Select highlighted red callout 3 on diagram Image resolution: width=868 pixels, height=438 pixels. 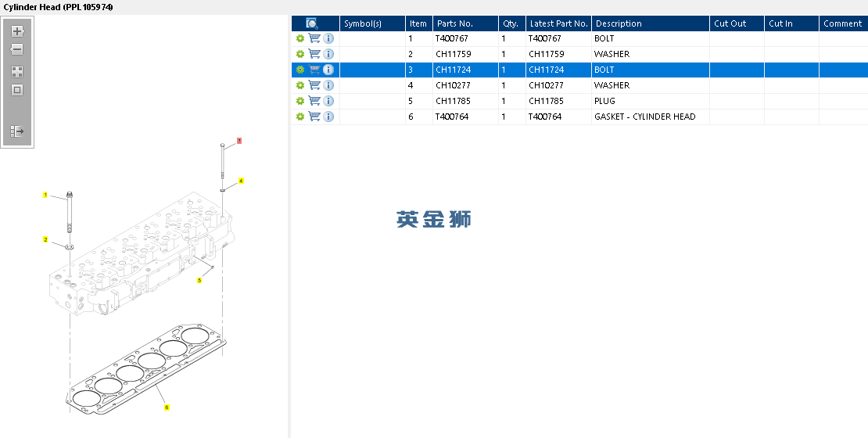click(239, 141)
